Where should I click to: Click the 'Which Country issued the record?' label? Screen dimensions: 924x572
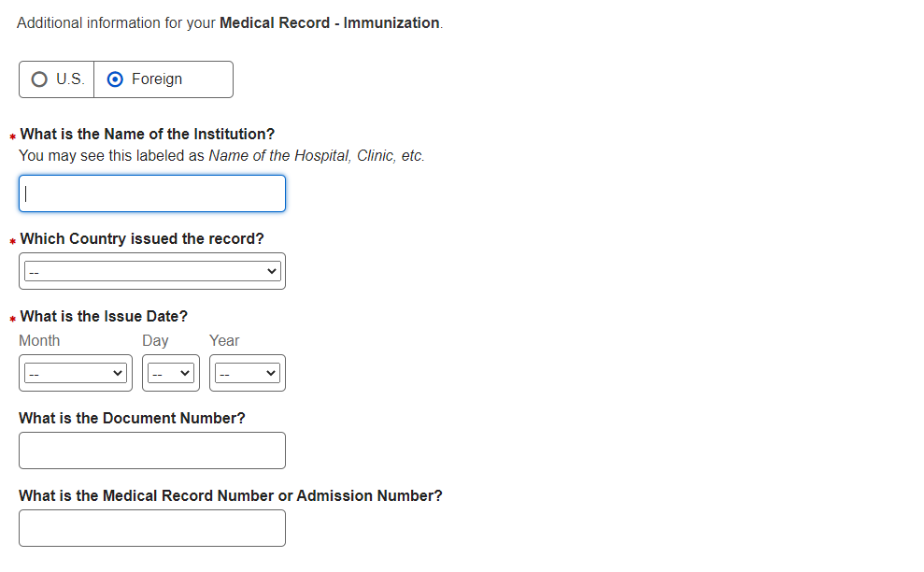coord(142,238)
